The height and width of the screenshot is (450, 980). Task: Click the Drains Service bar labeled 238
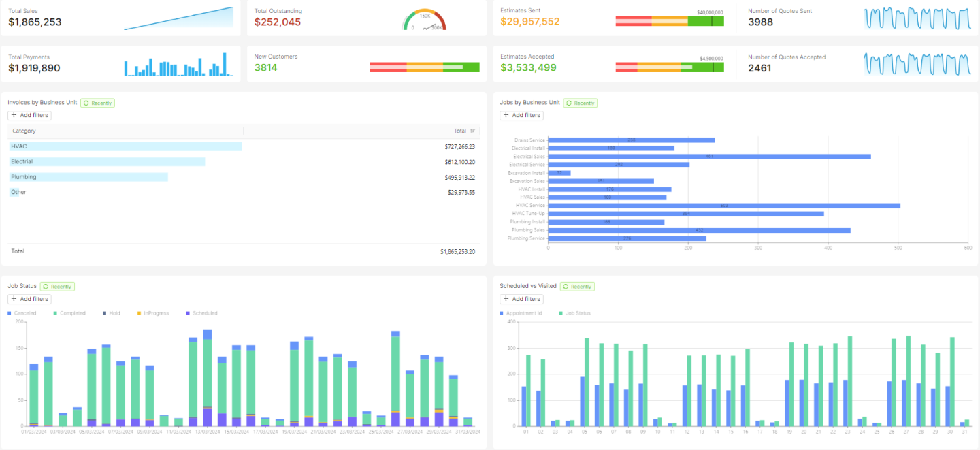tap(631, 140)
